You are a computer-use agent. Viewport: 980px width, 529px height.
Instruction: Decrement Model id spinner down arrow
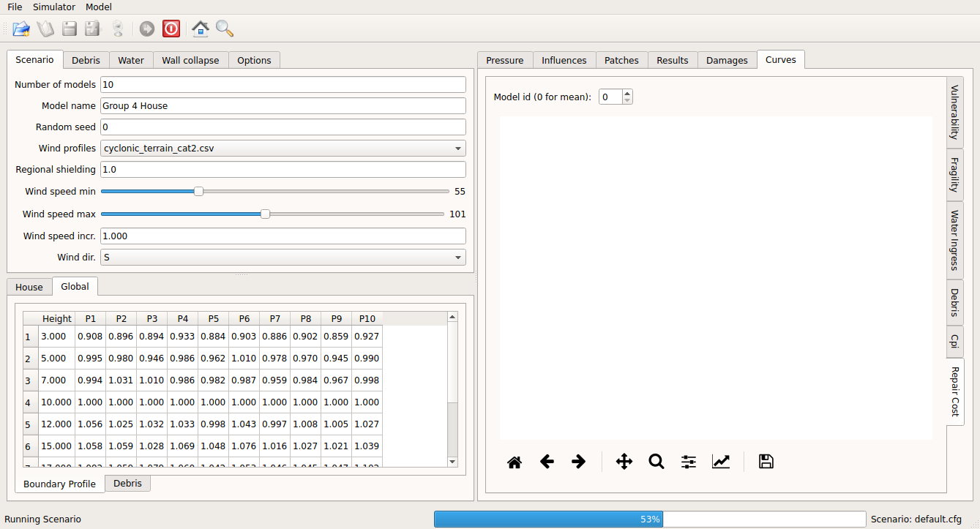[x=627, y=100]
